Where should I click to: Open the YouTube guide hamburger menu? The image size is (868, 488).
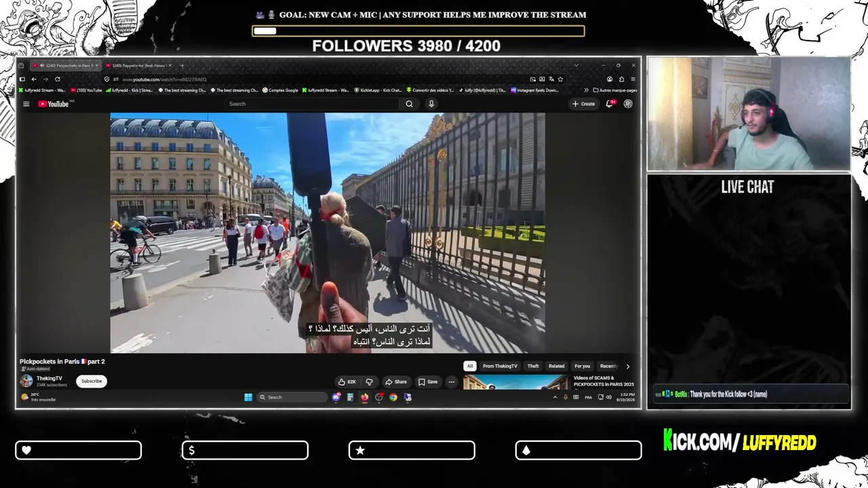click(26, 104)
